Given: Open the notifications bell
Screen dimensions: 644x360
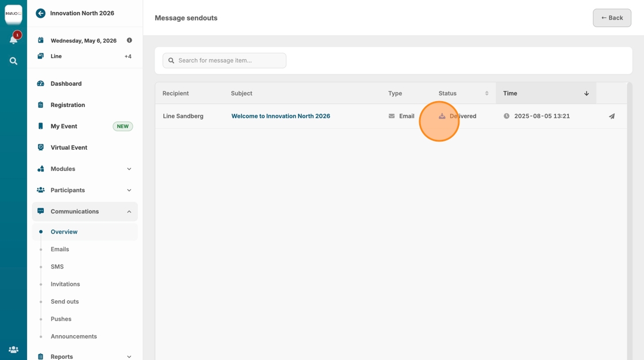Looking at the screenshot, I should tap(14, 40).
